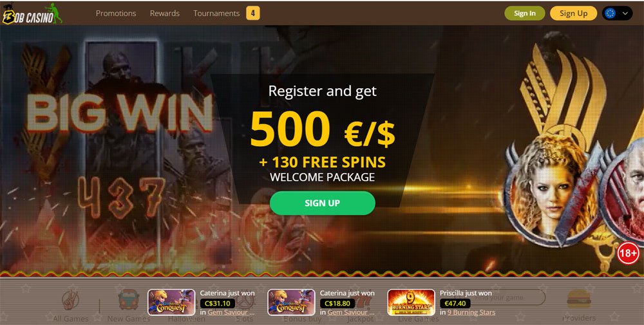Click the Sign In button

[524, 13]
